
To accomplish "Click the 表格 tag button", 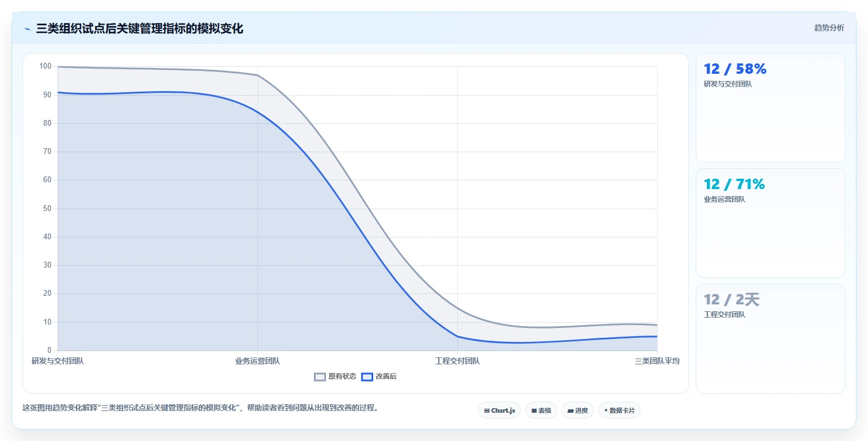I will pyautogui.click(x=541, y=410).
